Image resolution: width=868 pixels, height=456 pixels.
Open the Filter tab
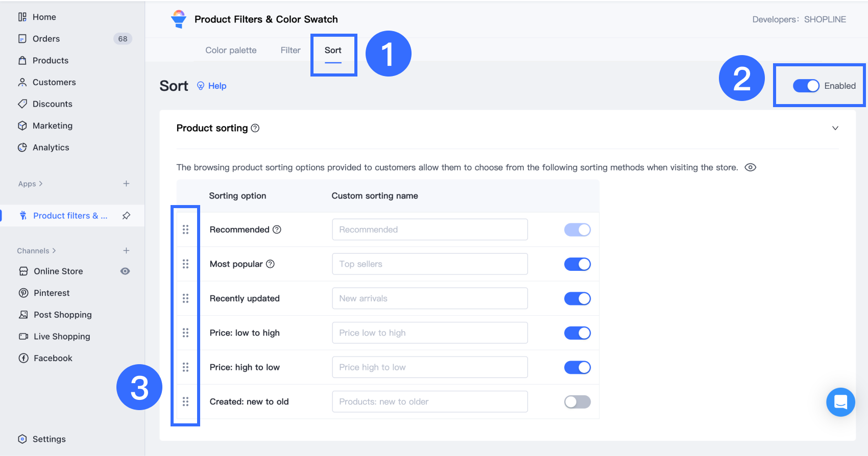290,50
